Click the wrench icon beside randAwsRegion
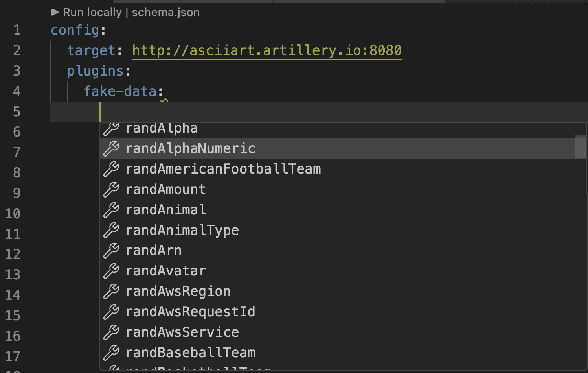This screenshot has height=373, width=588. [111, 291]
